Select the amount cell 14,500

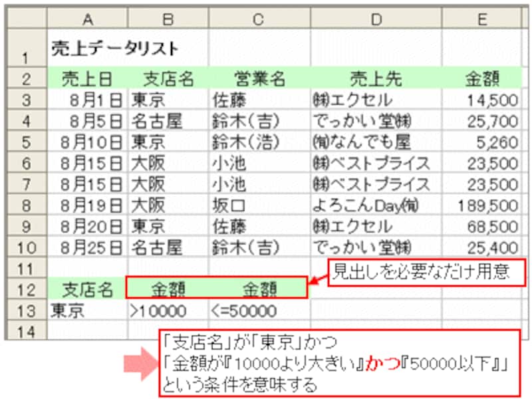click(x=481, y=99)
